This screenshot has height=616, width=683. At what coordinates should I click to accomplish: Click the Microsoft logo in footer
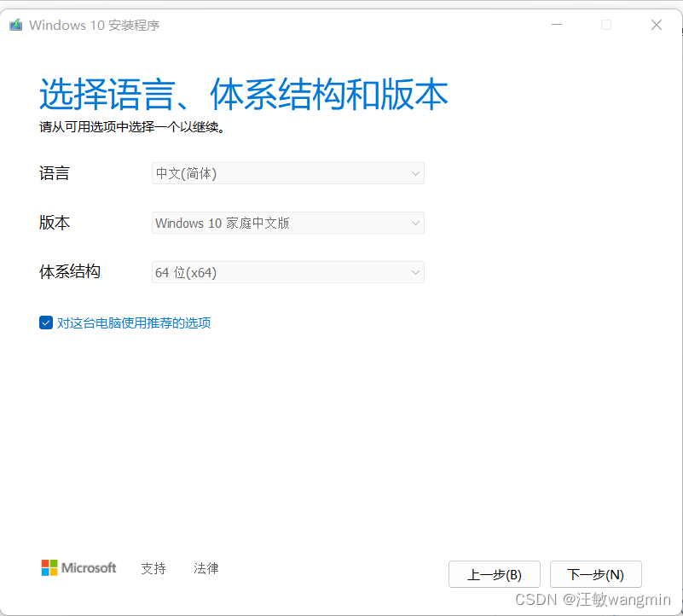tap(78, 567)
